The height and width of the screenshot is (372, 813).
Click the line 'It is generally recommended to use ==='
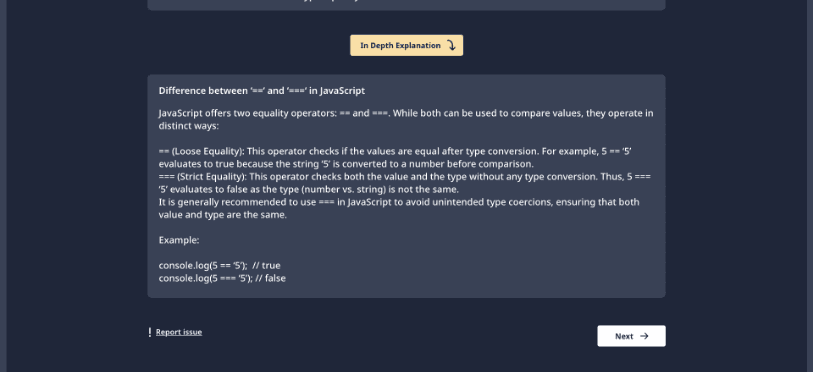pyautogui.click(x=399, y=202)
